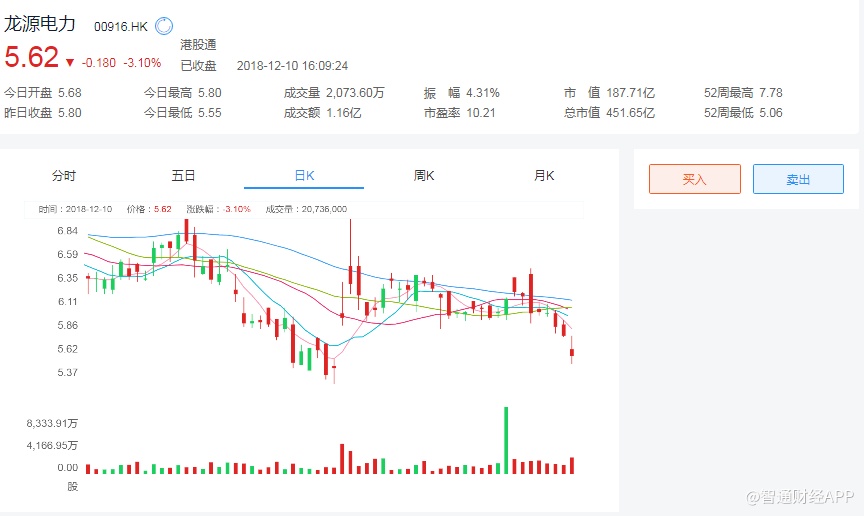The width and height of the screenshot is (864, 516).
Task: Open the 月K monthly chart tab
Action: (544, 176)
